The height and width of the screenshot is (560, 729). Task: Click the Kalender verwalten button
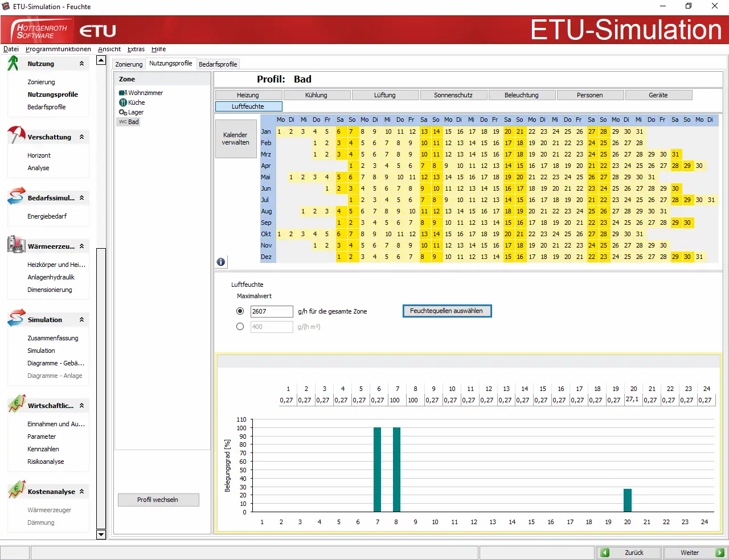pos(236,139)
